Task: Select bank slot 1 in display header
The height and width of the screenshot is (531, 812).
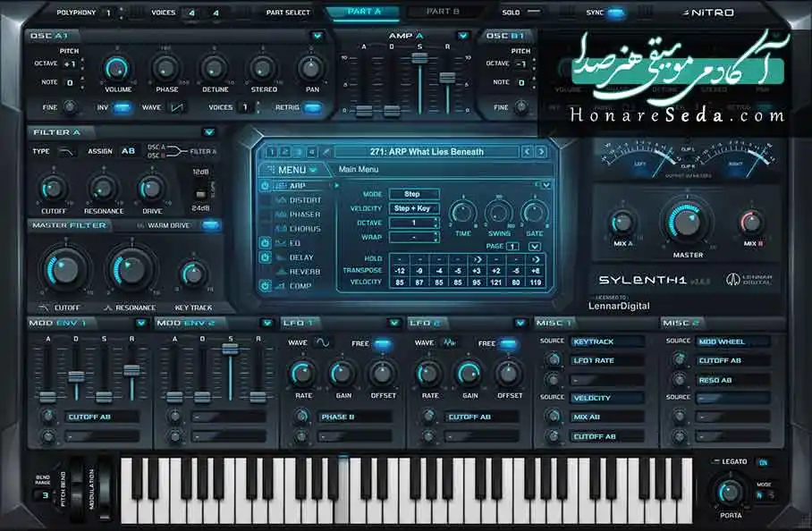Action: coord(271,152)
